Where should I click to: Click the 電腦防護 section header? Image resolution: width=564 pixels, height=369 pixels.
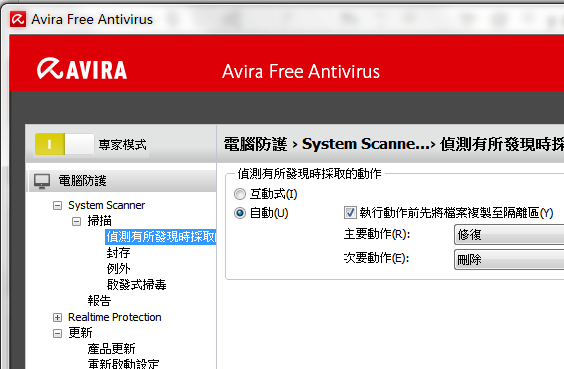click(122, 181)
